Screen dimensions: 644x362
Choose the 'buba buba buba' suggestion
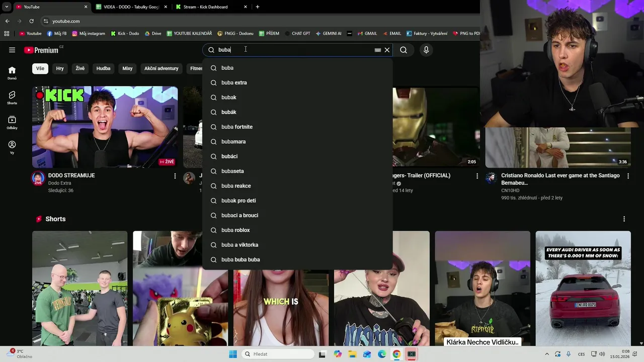tap(297, 259)
